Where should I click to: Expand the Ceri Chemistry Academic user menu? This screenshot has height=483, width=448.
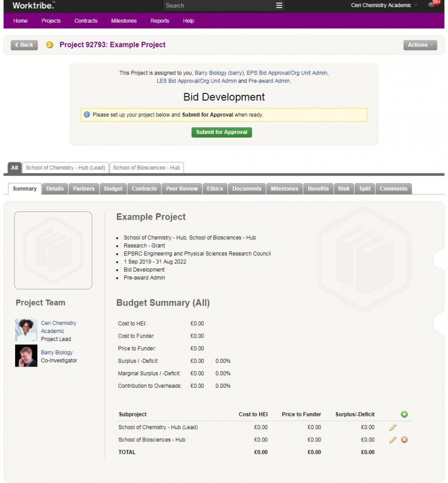(384, 6)
